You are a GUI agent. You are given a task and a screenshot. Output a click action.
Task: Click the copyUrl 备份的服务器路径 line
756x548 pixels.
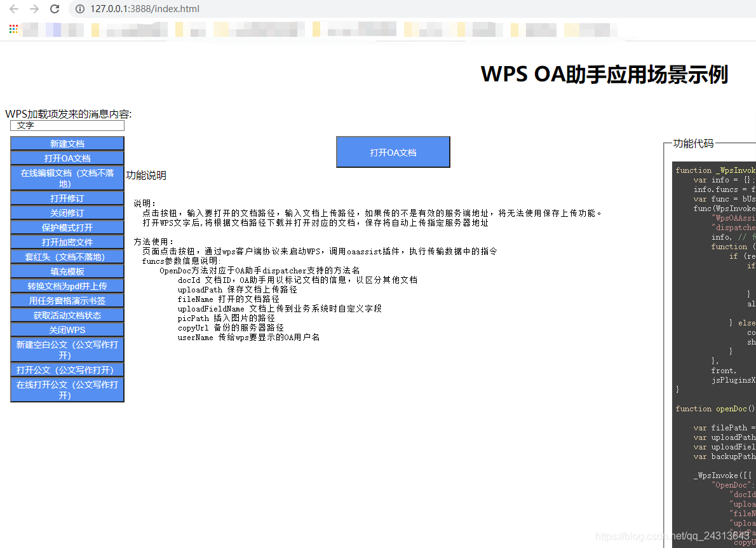click(x=231, y=328)
